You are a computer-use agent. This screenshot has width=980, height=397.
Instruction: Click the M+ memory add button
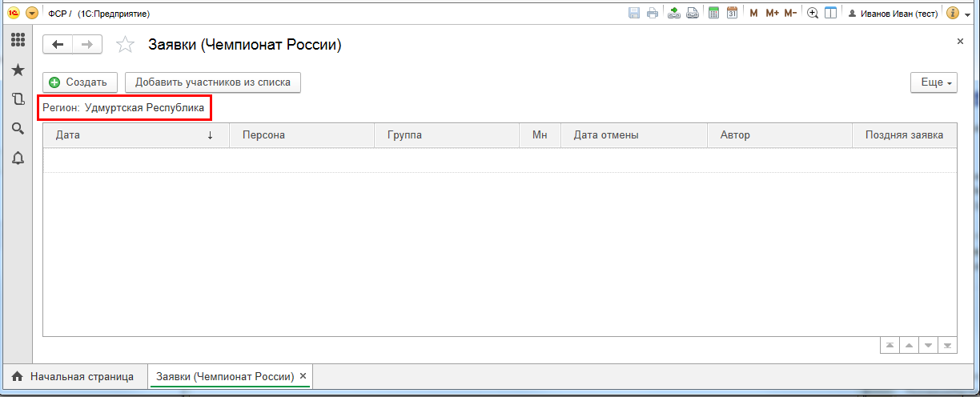[772, 13]
